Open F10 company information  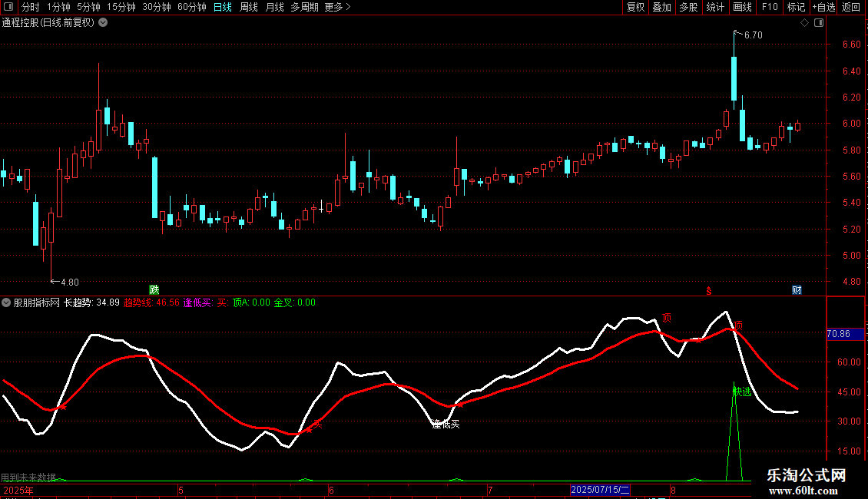coord(770,7)
